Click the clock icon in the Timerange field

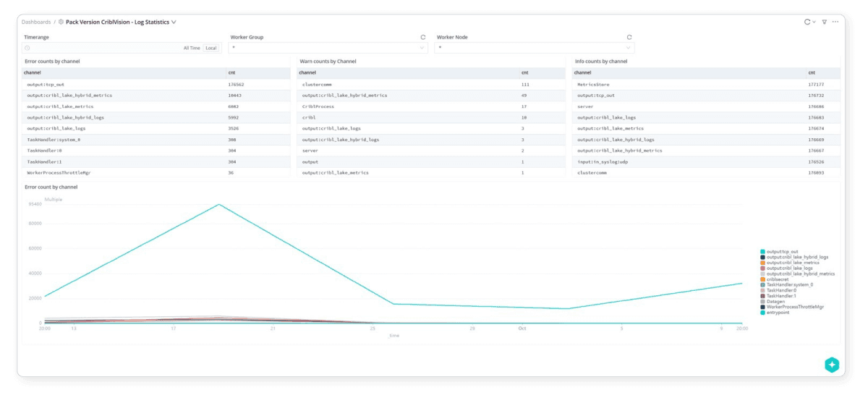point(27,48)
